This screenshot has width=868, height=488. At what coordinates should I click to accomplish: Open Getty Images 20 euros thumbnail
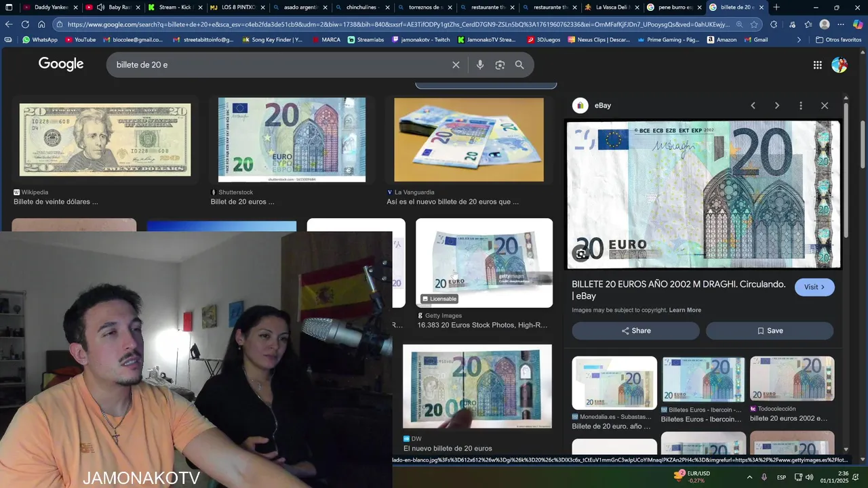click(484, 263)
